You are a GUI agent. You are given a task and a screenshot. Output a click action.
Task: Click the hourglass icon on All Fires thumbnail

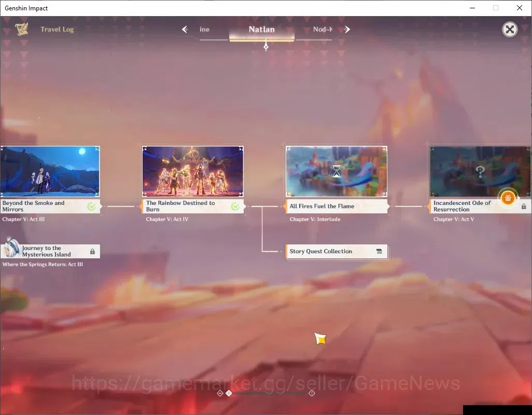click(x=336, y=171)
